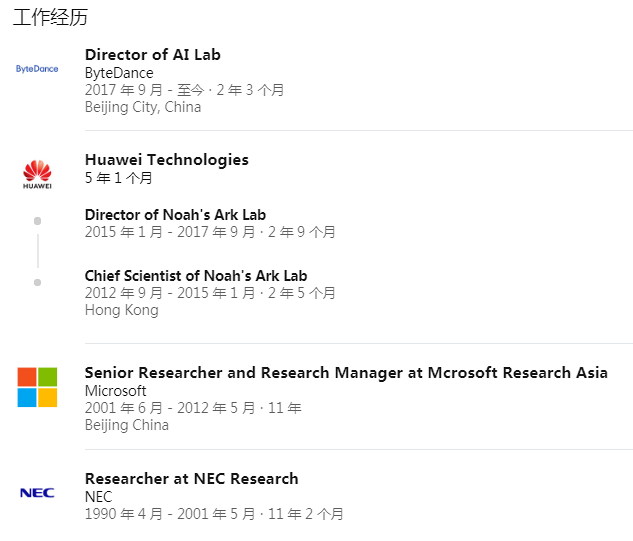
Task: Click the Huawei company logo
Action: click(37, 174)
